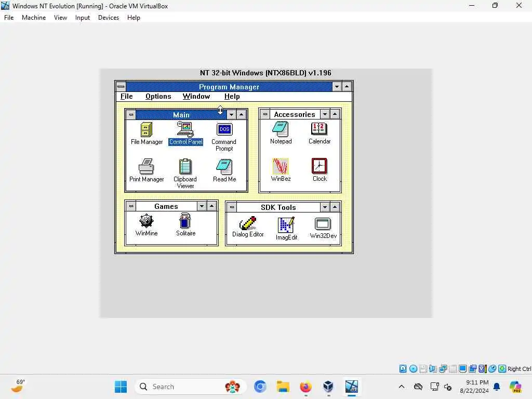Open the Copilot icon in the tray
This screenshot has height=399, width=532.
click(515, 387)
